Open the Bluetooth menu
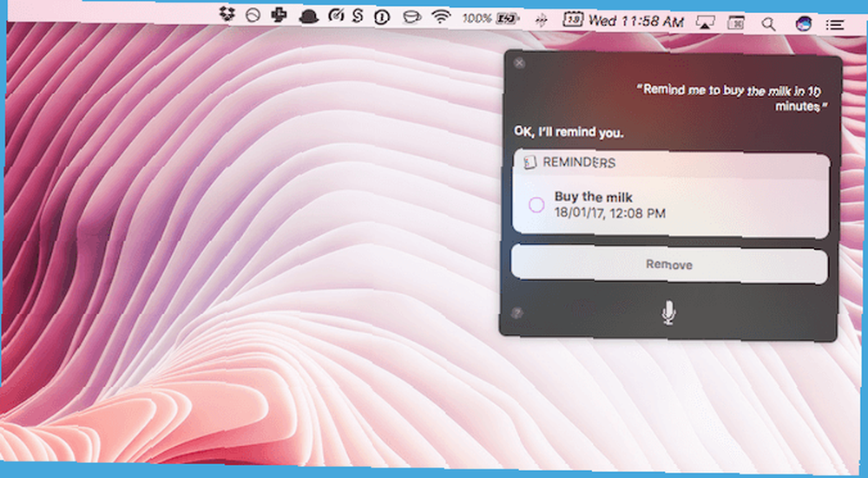This screenshot has height=478, width=868. (542, 21)
